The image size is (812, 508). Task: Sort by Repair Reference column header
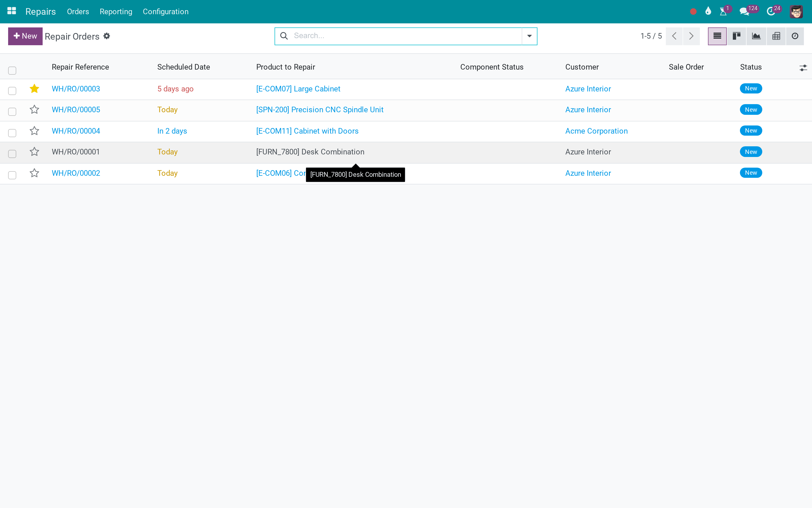click(80, 67)
